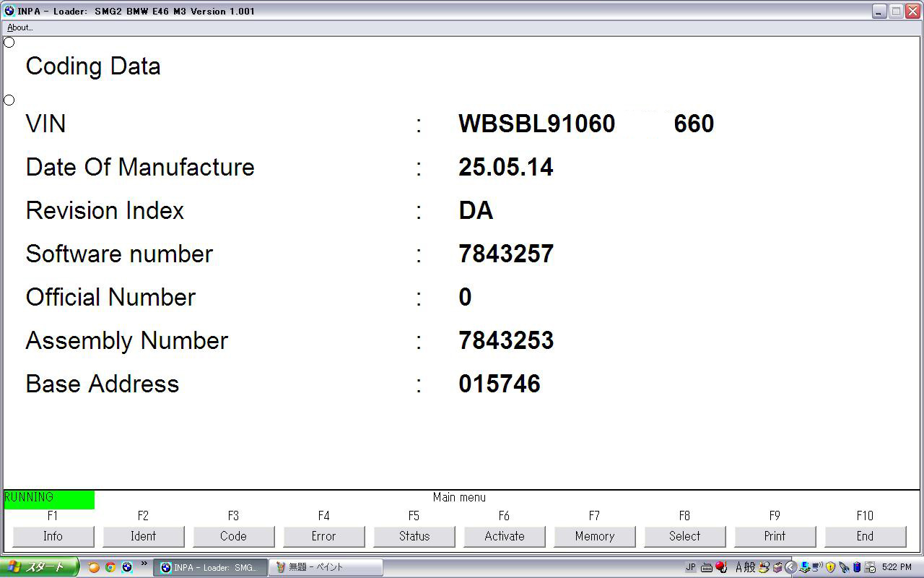
Task: Click the battery tray icon
Action: coord(856,567)
